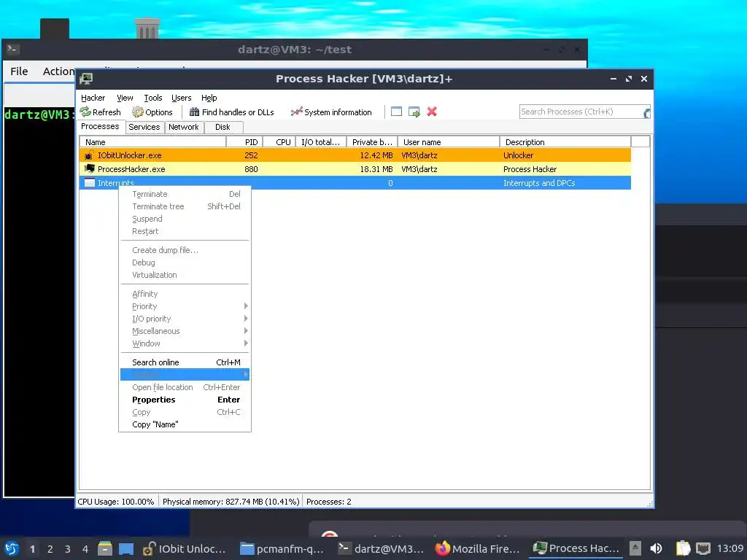Expand the Window submenu
Image resolution: width=747 pixels, height=560 pixels.
tap(185, 343)
